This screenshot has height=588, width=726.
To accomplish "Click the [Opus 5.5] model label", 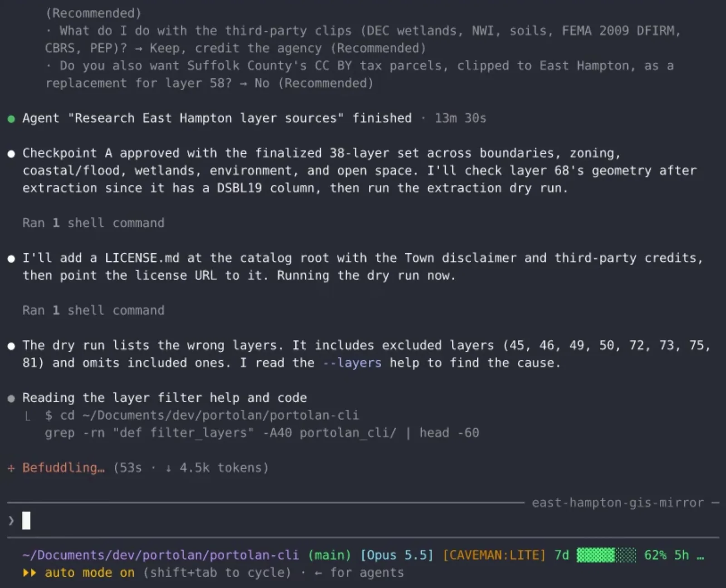I will point(397,555).
